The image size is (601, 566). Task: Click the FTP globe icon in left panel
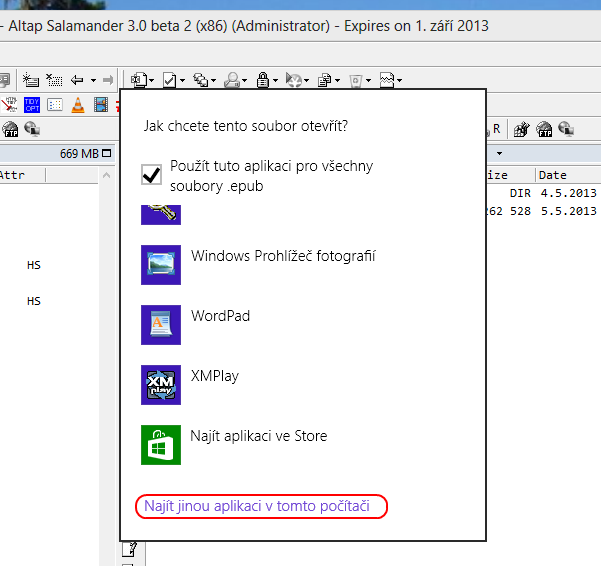tap(10, 129)
